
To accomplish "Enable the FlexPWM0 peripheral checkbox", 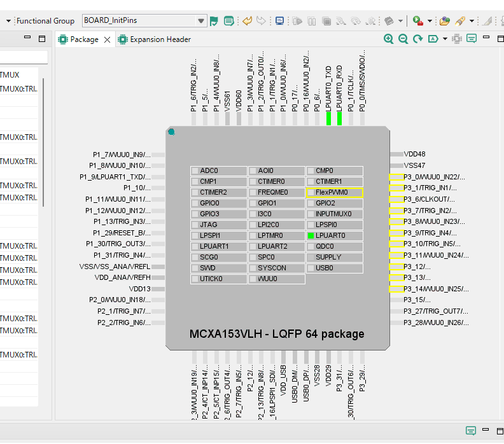I will [x=311, y=192].
